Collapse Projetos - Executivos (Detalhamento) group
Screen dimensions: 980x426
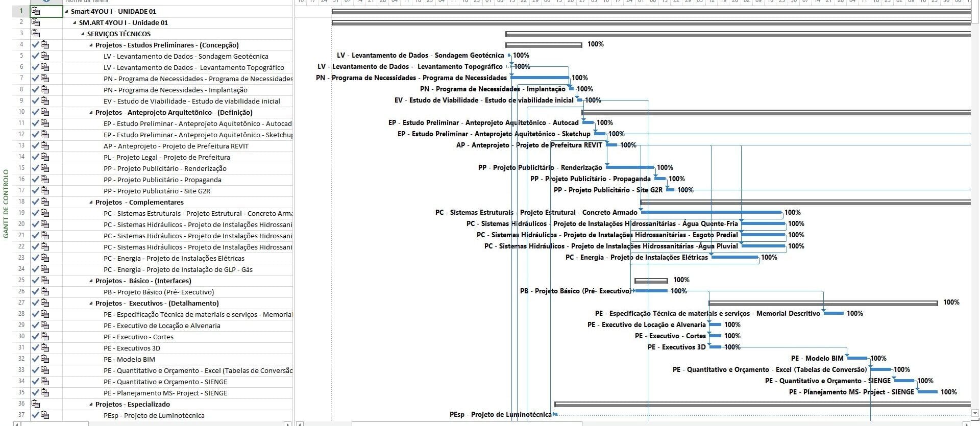[x=91, y=303]
